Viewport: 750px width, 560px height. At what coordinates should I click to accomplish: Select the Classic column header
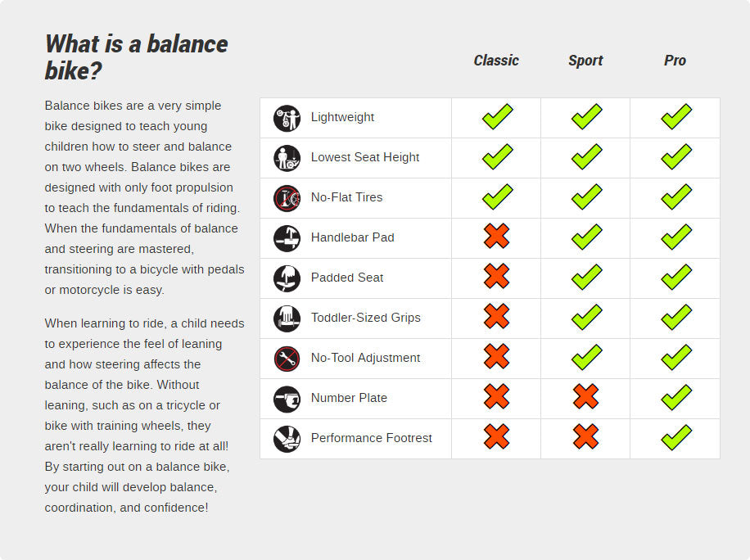click(496, 61)
